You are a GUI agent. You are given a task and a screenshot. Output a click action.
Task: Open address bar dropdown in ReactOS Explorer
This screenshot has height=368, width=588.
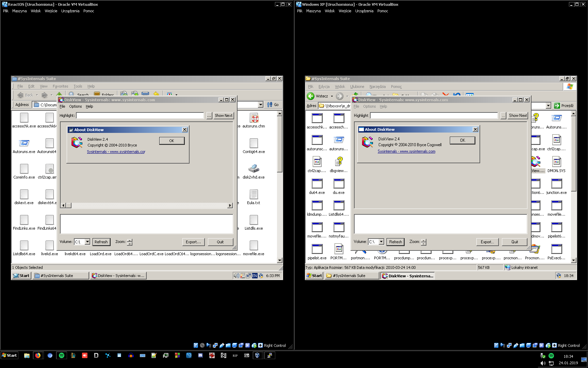(261, 105)
